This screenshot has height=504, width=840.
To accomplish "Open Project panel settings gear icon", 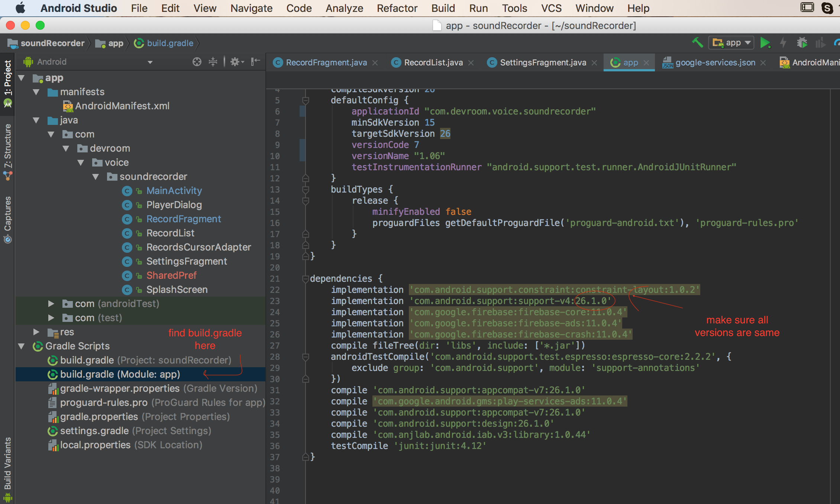I will [235, 61].
